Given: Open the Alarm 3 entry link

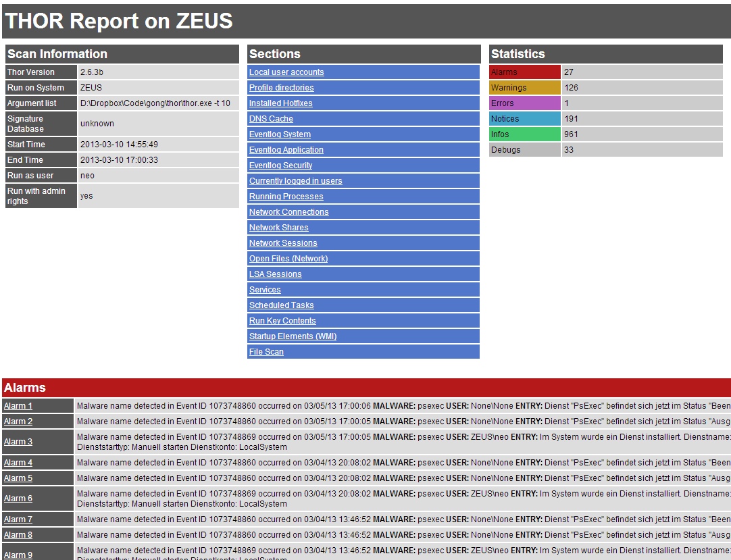Looking at the screenshot, I should (18, 442).
